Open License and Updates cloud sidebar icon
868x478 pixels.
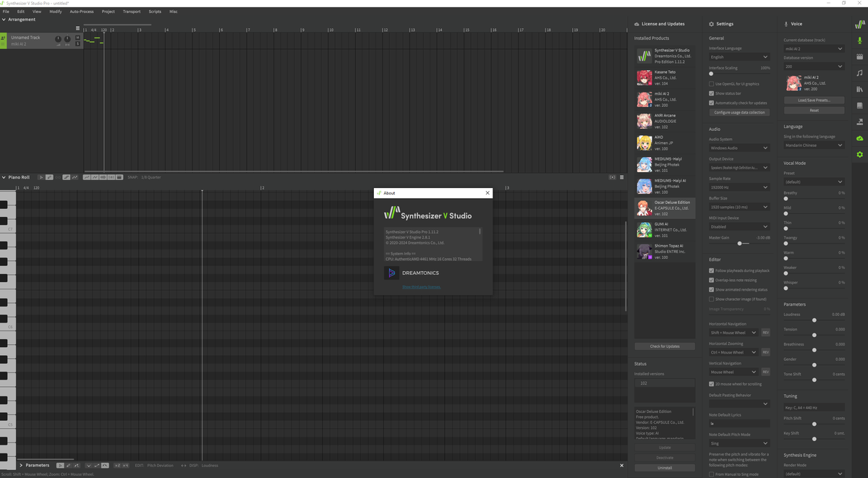point(859,138)
